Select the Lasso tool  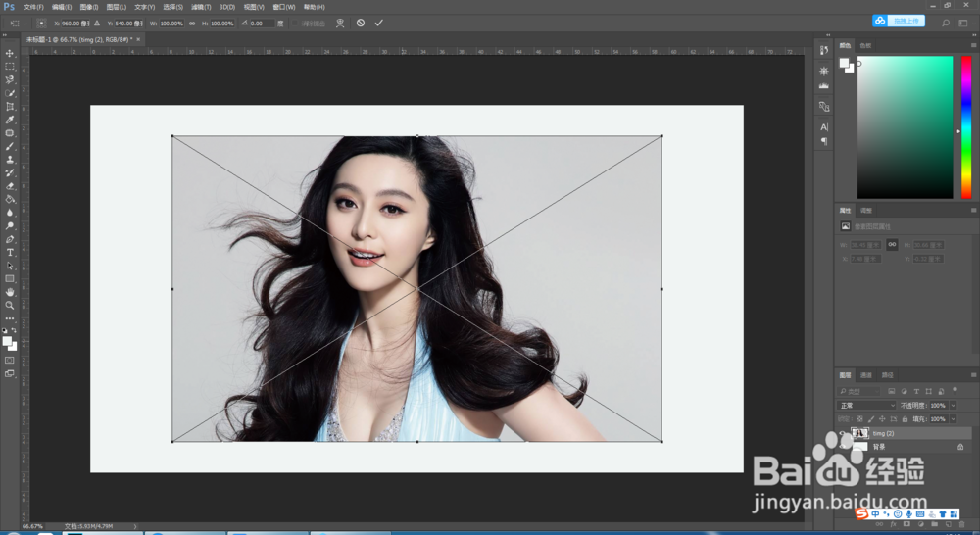10,79
